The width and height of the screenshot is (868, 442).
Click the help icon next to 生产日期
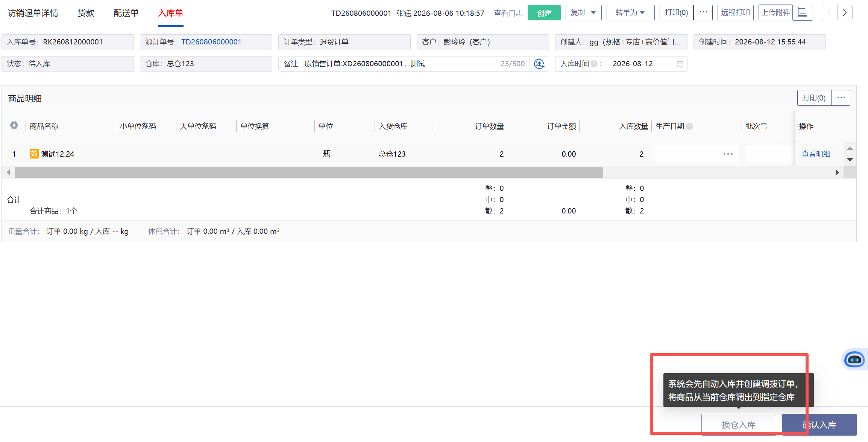tap(689, 127)
